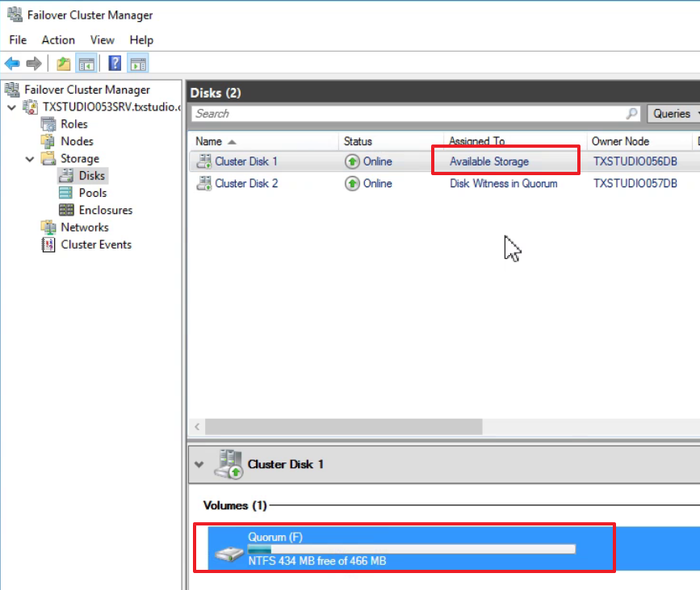Viewport: 700px width, 590px height.
Task: Click the Back arrow toolbar icon
Action: pyautogui.click(x=12, y=64)
